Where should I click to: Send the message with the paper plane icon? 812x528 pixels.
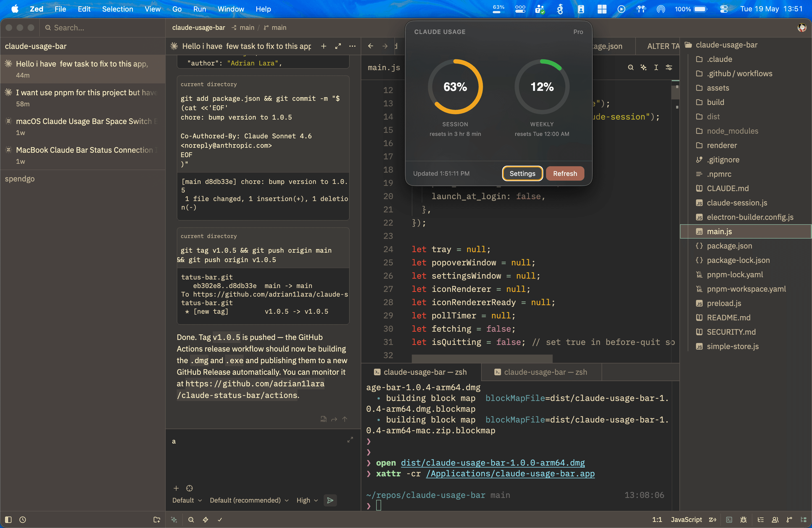click(330, 500)
